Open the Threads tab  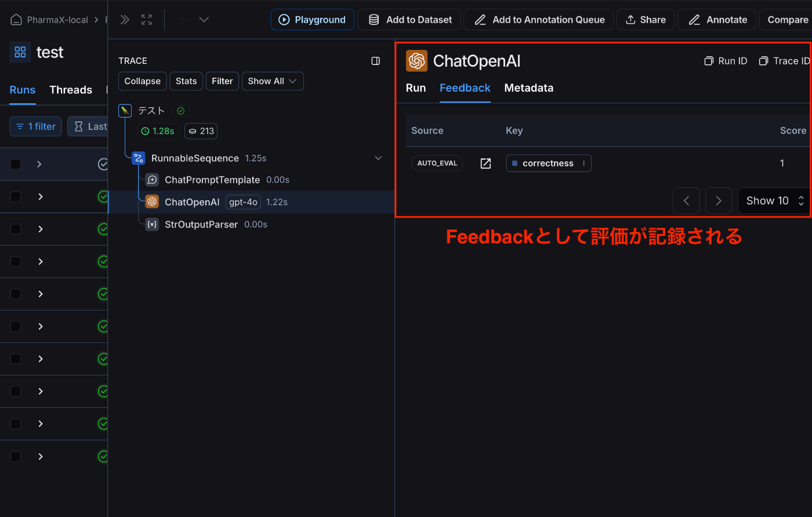point(71,90)
